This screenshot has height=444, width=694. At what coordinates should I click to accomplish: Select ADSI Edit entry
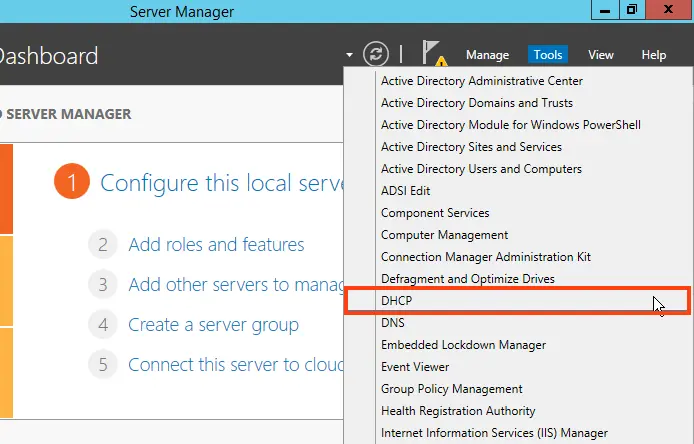405,191
